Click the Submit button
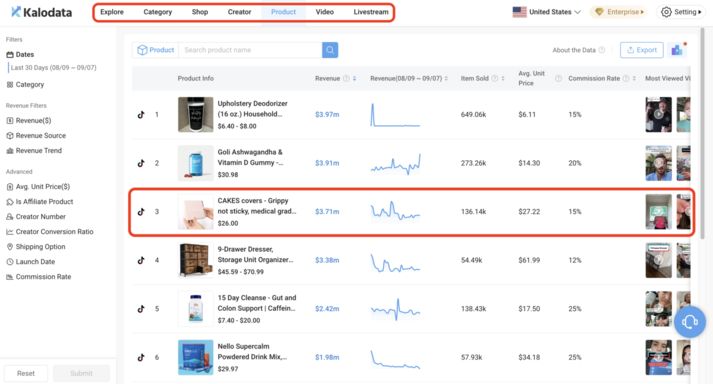The height and width of the screenshot is (384, 713). tap(81, 373)
